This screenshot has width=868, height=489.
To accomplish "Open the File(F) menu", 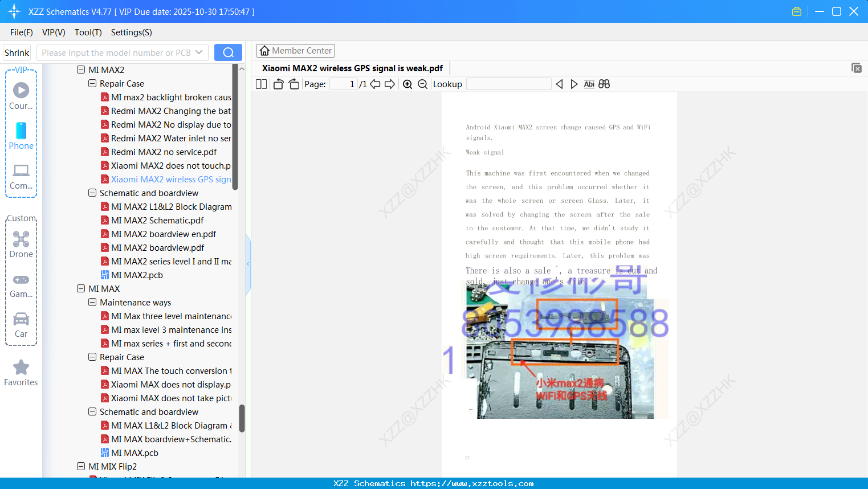I will [x=22, y=32].
